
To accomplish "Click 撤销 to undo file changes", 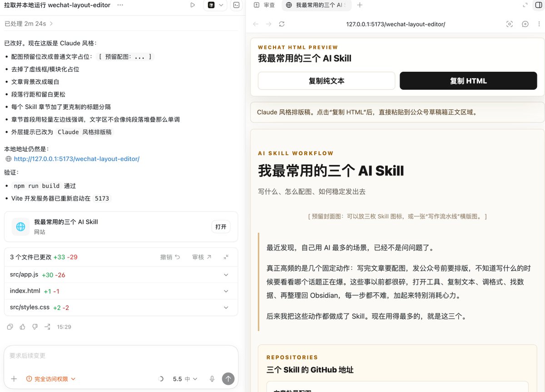I will click(170, 257).
